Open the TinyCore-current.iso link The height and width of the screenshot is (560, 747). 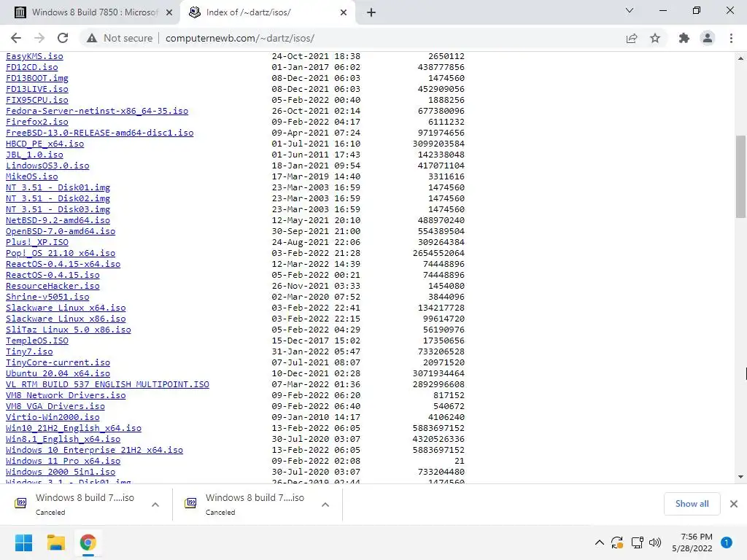(x=58, y=363)
